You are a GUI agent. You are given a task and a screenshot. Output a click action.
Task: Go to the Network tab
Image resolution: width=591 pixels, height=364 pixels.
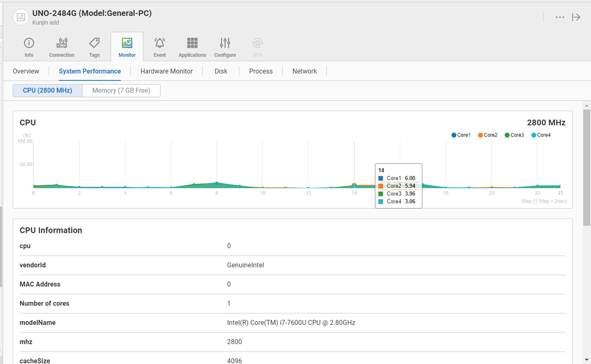click(x=304, y=71)
